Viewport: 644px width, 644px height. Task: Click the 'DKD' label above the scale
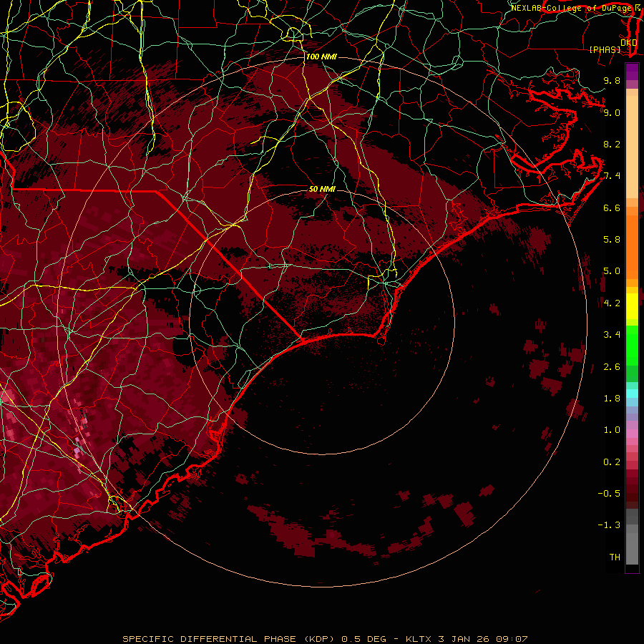629,43
